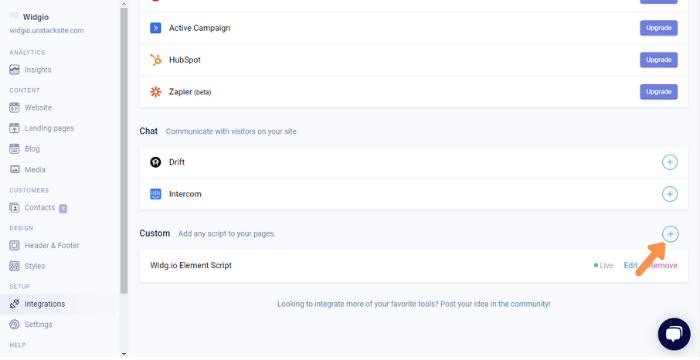The image size is (700, 360).
Task: Click widgio.unstacksite.com site link
Action: click(x=46, y=30)
